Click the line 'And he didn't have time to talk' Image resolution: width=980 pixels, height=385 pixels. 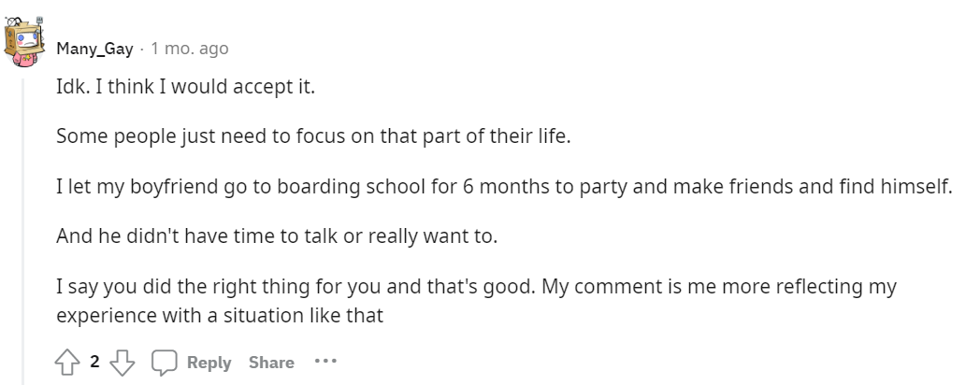coord(277,236)
